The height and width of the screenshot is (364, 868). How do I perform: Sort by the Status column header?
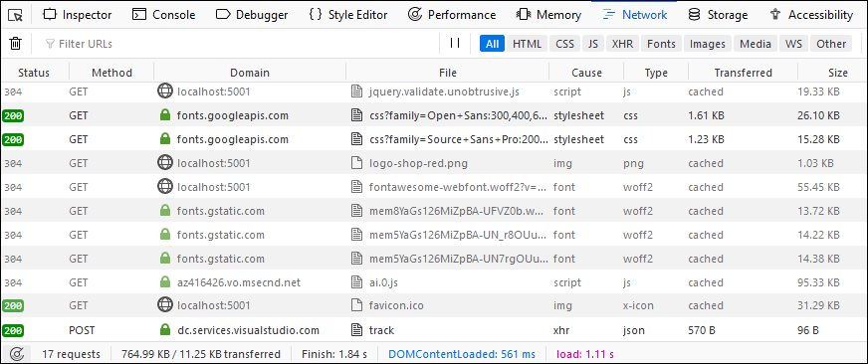tap(34, 73)
